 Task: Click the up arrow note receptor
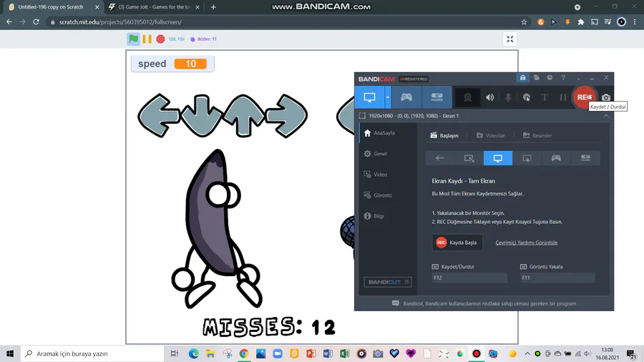click(x=244, y=115)
